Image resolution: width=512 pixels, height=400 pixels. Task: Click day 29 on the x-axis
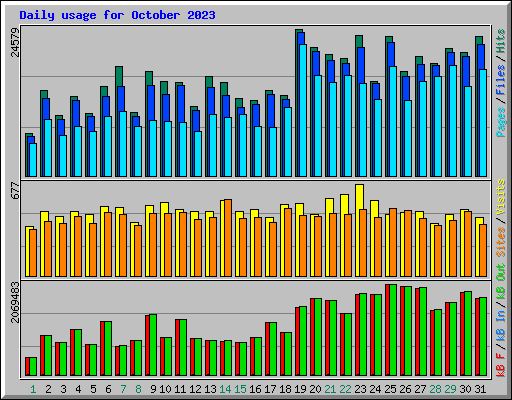click(x=450, y=389)
